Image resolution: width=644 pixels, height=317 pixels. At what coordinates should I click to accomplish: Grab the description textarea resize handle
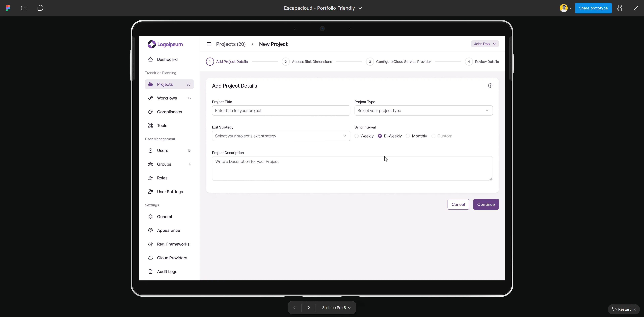click(x=491, y=178)
